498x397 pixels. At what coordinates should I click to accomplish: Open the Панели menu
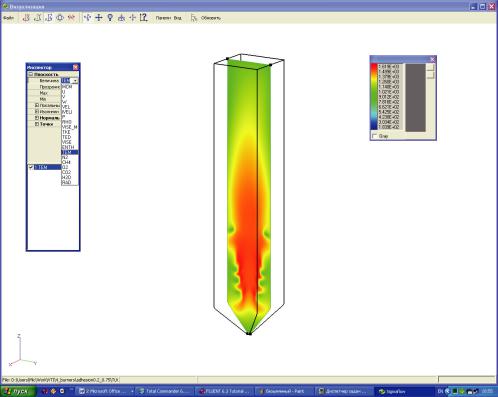coord(163,18)
